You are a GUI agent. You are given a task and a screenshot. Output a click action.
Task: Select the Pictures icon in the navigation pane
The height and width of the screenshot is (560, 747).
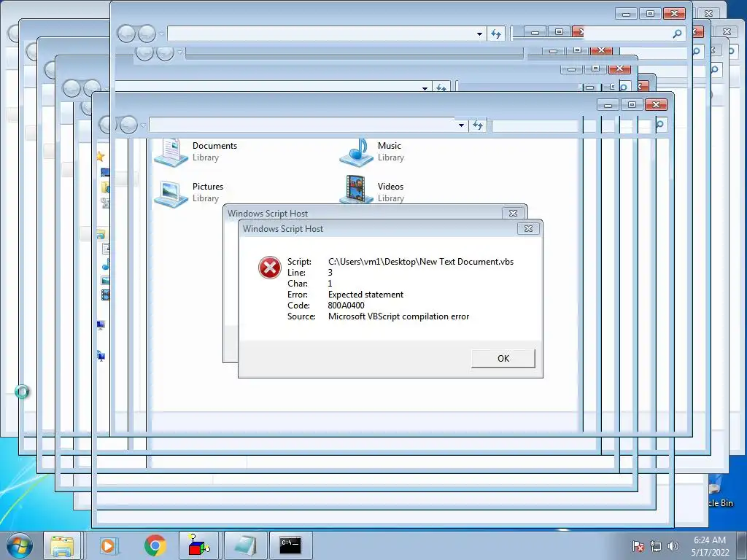[105, 281]
